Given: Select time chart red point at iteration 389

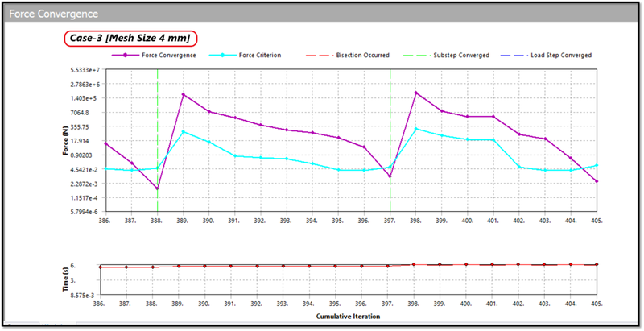Looking at the screenshot, I should pyautogui.click(x=179, y=266).
